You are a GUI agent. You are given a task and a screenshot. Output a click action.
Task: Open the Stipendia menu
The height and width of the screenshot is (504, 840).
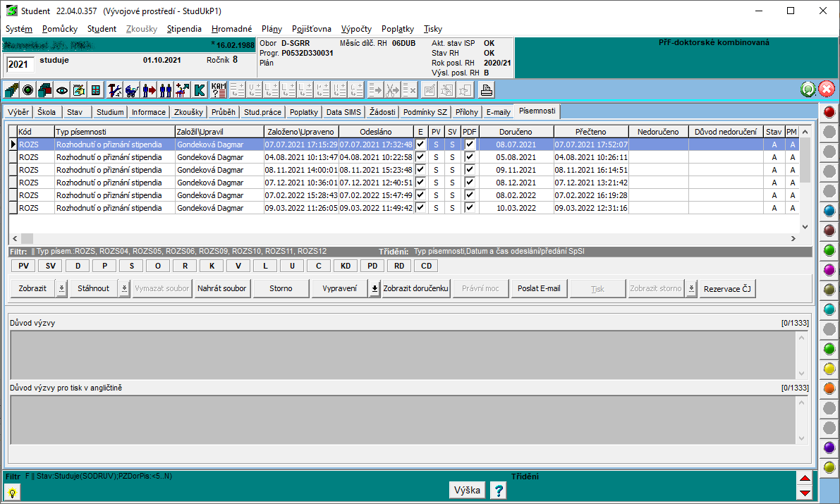pyautogui.click(x=184, y=29)
